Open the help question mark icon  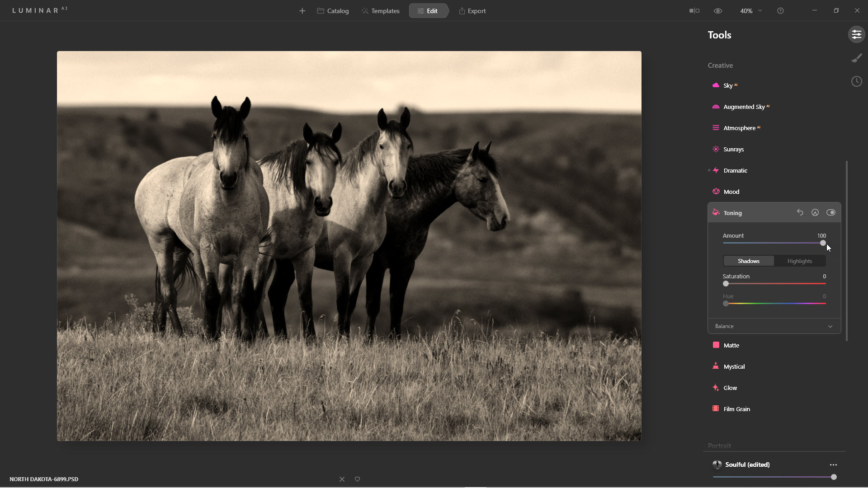(x=780, y=11)
